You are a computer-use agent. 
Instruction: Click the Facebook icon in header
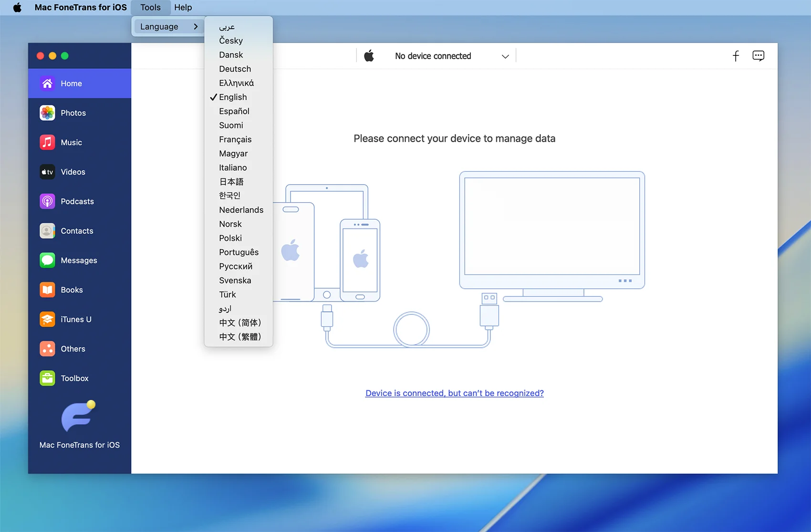tap(736, 56)
